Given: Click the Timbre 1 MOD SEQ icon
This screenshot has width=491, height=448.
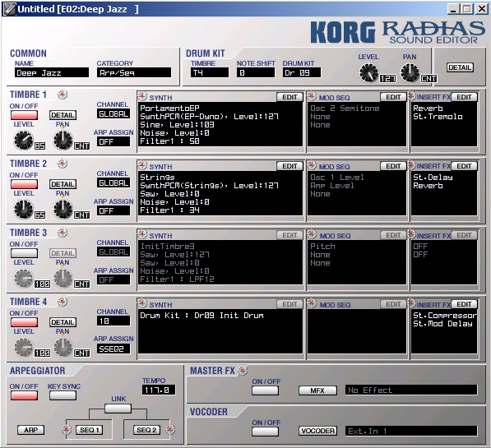Looking at the screenshot, I should (x=312, y=96).
